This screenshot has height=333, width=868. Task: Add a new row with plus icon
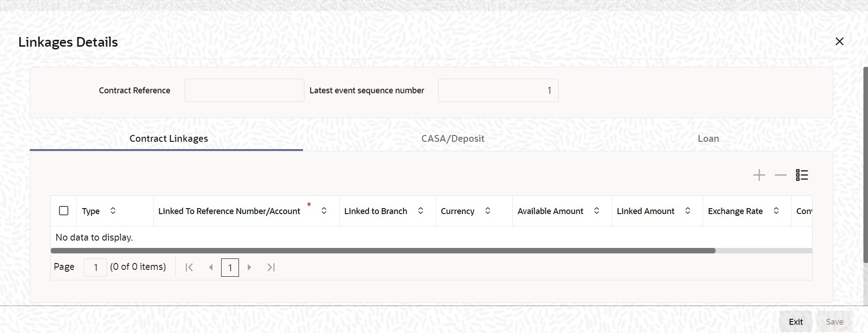759,175
